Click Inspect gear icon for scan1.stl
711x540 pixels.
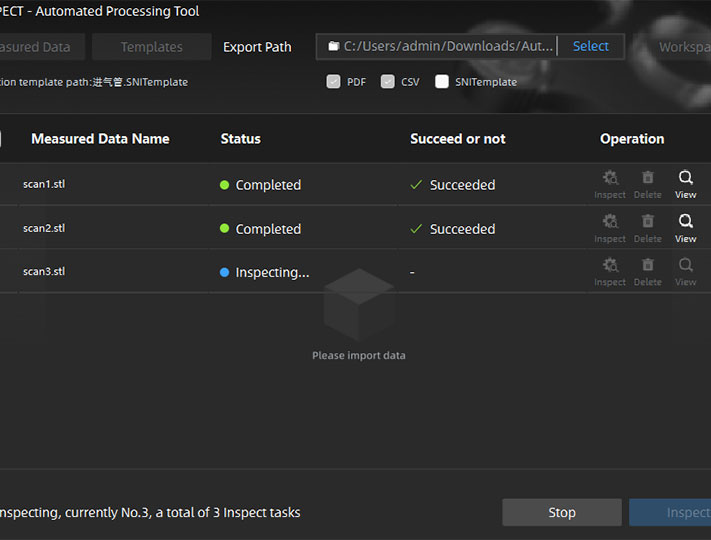point(610,179)
